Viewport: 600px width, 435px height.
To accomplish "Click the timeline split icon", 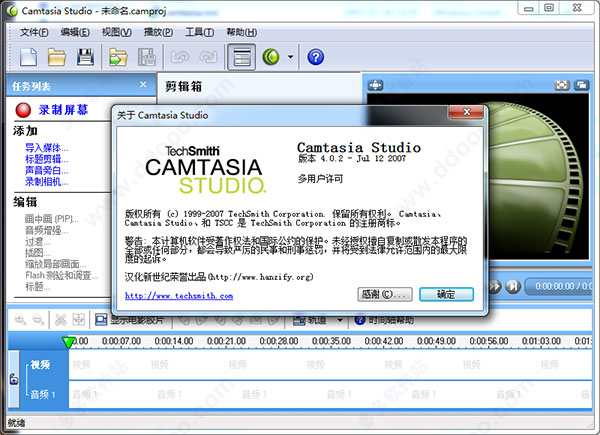I will tap(78, 319).
